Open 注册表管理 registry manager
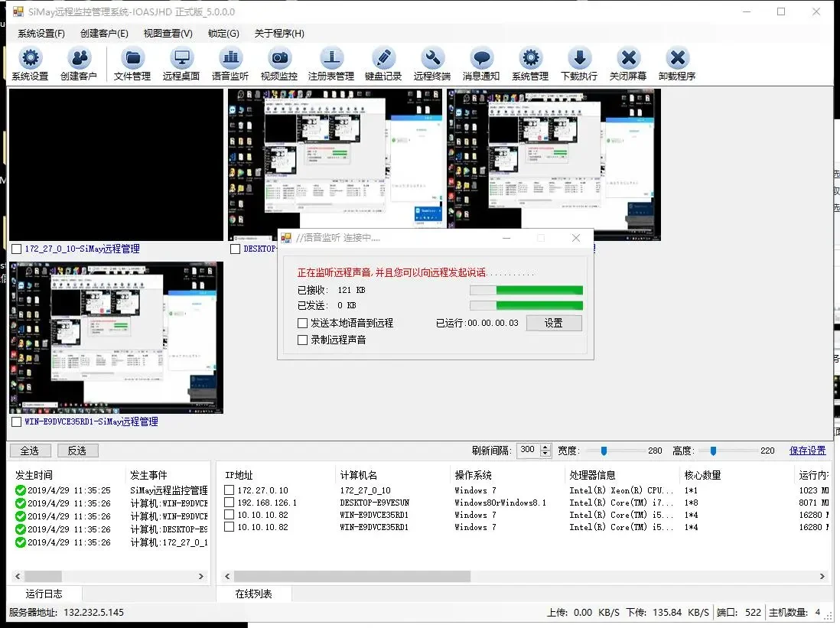The height and width of the screenshot is (628, 840). coord(332,63)
